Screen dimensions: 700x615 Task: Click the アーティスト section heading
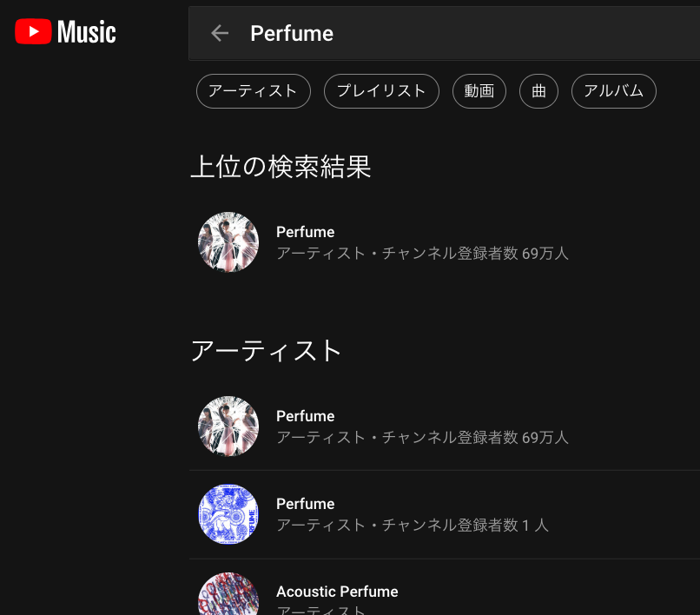point(266,351)
